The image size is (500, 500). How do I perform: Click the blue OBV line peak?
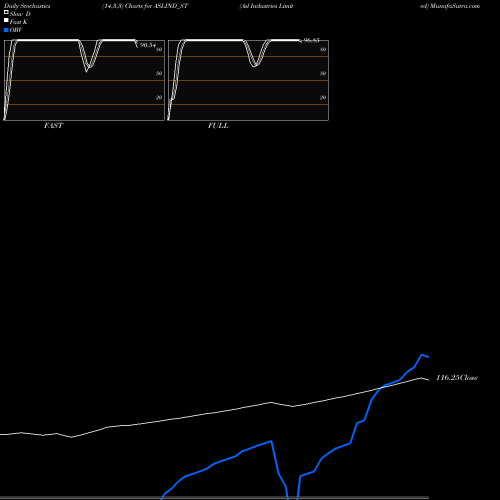(422, 355)
